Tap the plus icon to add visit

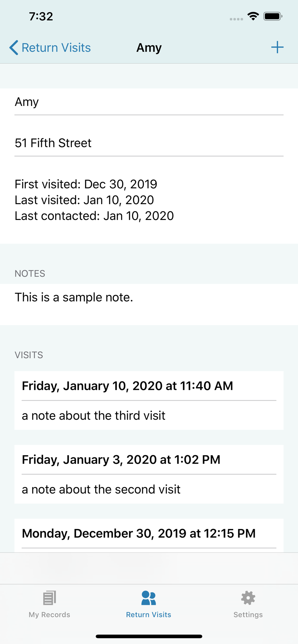tap(277, 47)
